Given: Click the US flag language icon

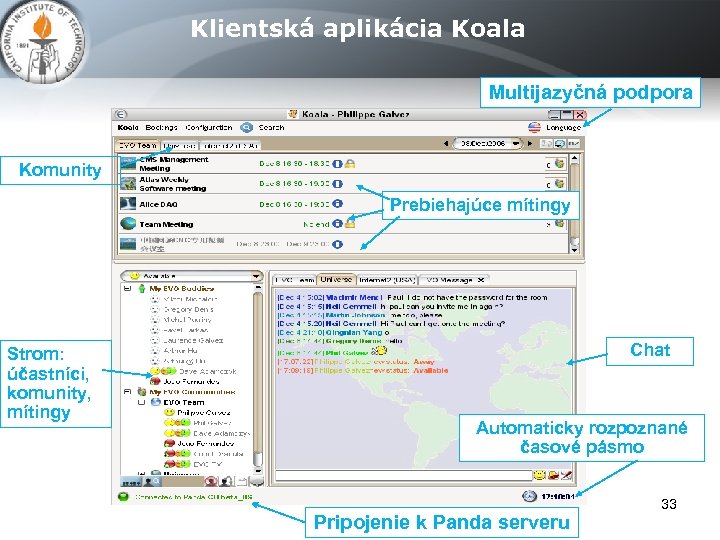Looking at the screenshot, I should pyautogui.click(x=534, y=127).
